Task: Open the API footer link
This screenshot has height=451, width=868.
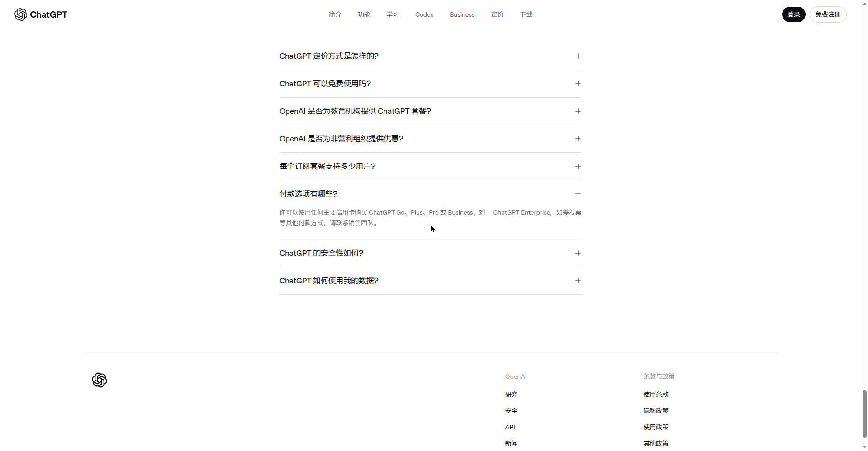Action: click(510, 427)
